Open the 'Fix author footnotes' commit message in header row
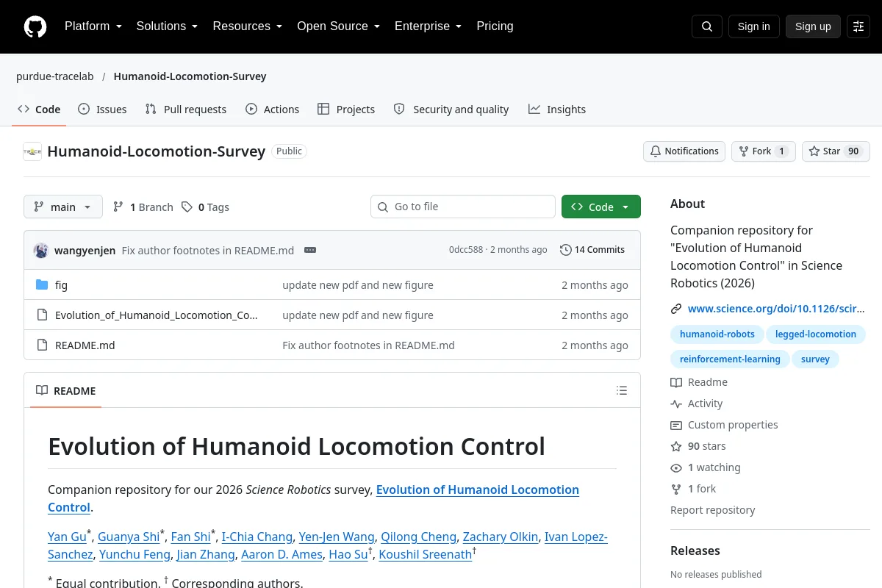 coord(208,251)
